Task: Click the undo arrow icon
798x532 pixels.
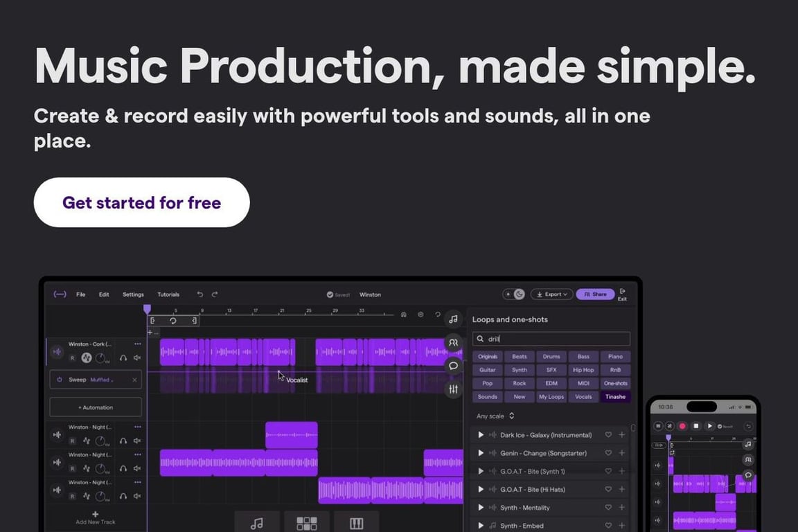Action: (x=200, y=294)
